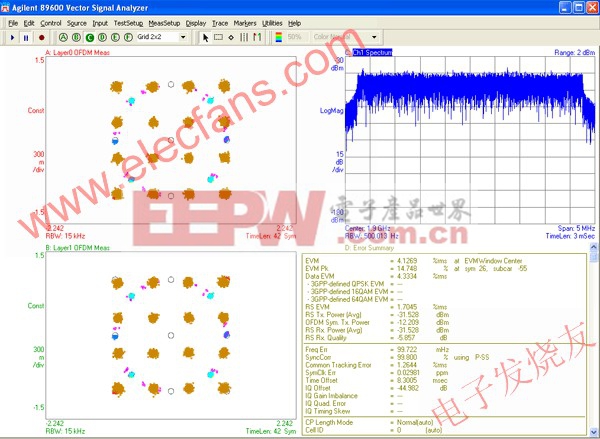This screenshot has width=600, height=439.
Task: Click the 'D: Error Summary' trace title
Action: click(369, 248)
